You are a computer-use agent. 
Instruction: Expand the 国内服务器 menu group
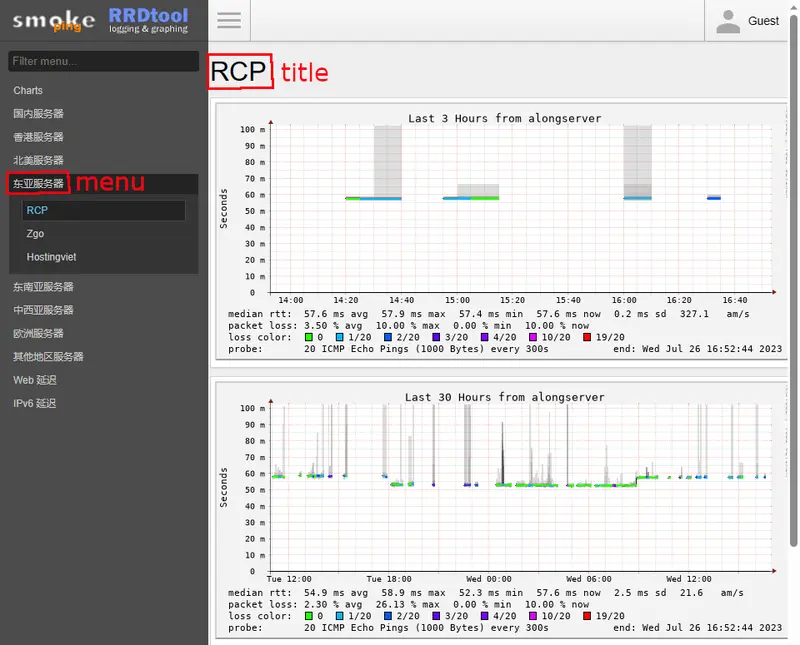tap(38, 114)
